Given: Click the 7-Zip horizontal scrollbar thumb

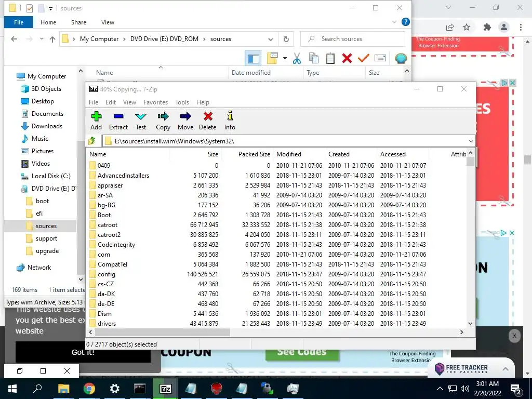Looking at the screenshot, I should click(162, 332).
